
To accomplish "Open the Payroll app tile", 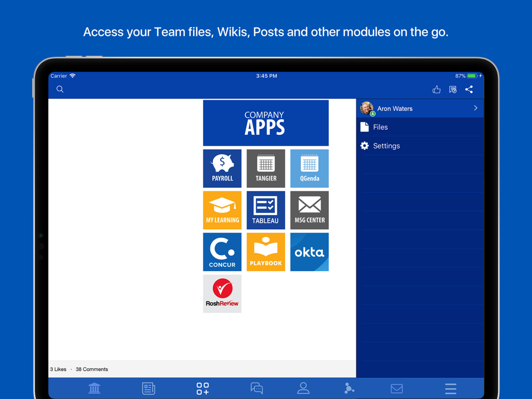I will click(222, 168).
